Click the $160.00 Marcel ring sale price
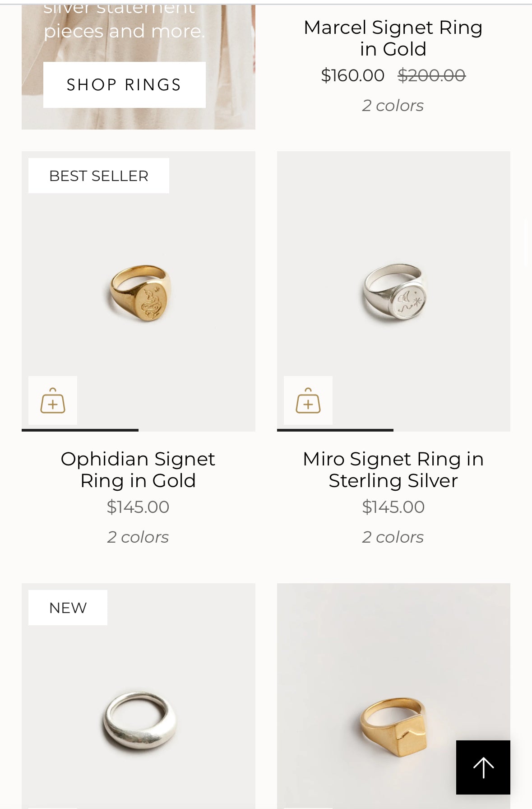This screenshot has width=532, height=809. (352, 75)
